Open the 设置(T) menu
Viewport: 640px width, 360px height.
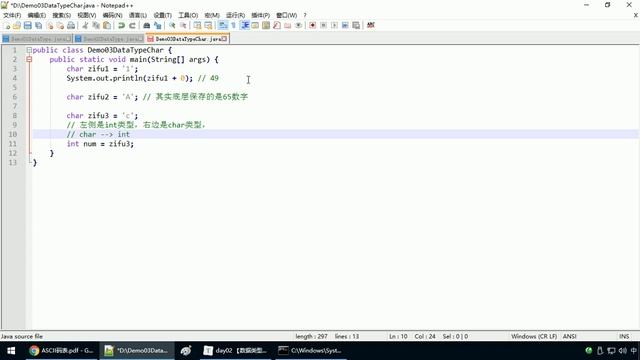point(162,15)
